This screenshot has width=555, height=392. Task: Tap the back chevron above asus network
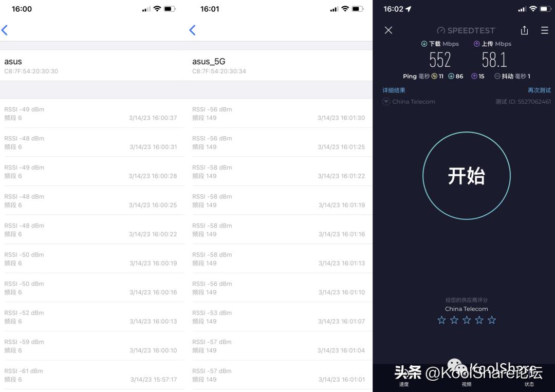point(5,30)
